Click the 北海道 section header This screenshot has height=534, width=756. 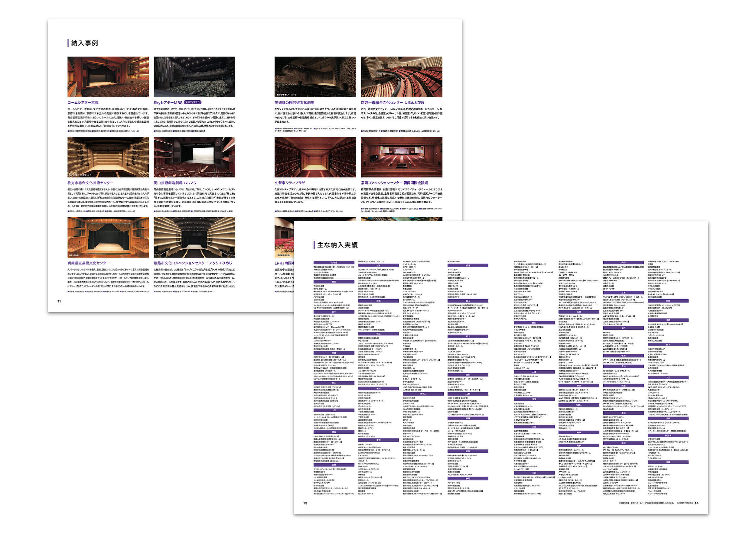point(334,263)
